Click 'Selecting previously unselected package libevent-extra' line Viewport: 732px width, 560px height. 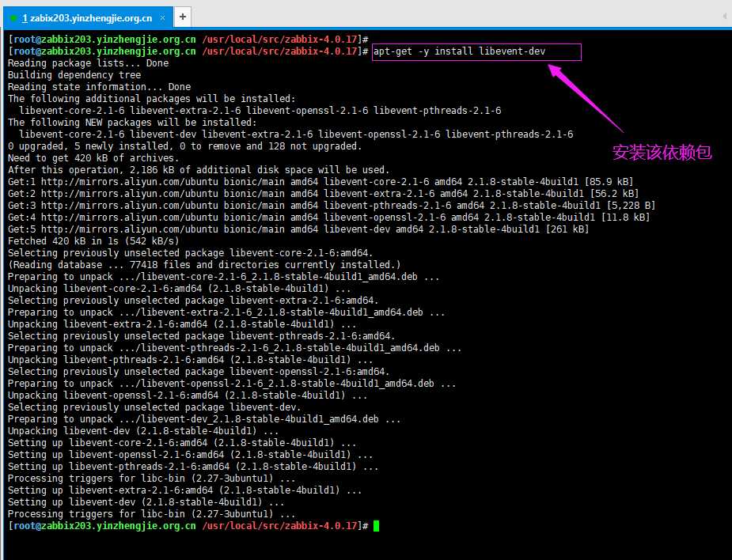coord(193,301)
